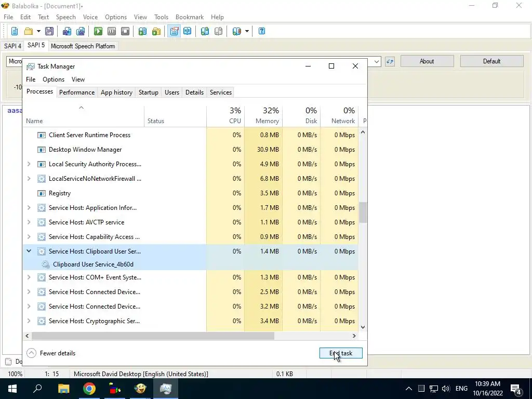The image size is (532, 399).
Task: Switch to the App history tab
Action: (x=116, y=92)
